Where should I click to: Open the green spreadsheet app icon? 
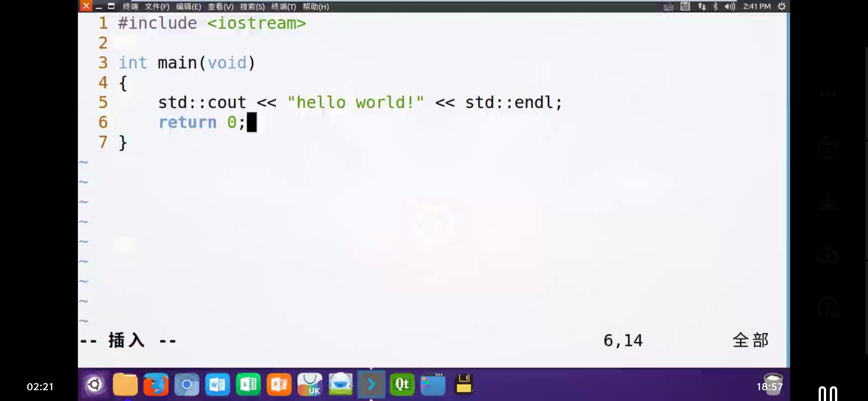coord(248,385)
